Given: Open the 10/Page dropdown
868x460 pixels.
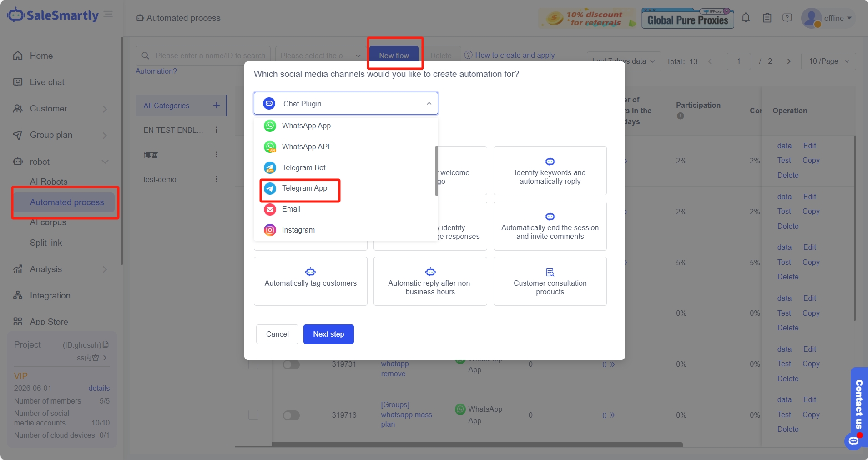Looking at the screenshot, I should click(828, 61).
